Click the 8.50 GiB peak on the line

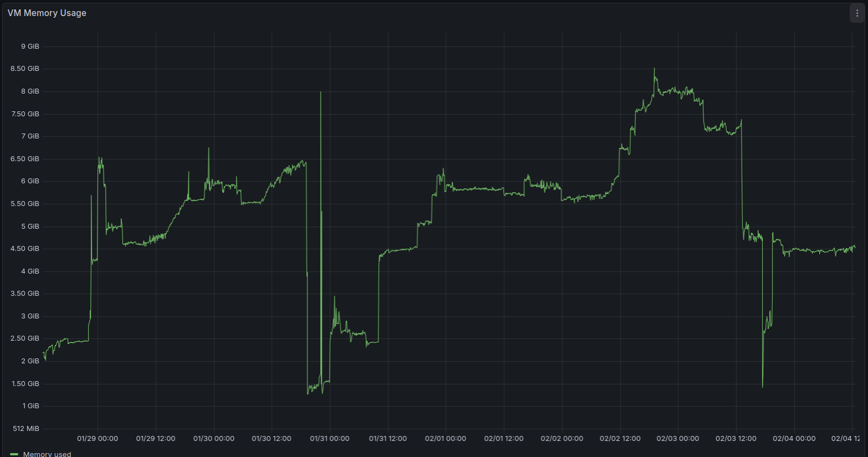pos(654,69)
